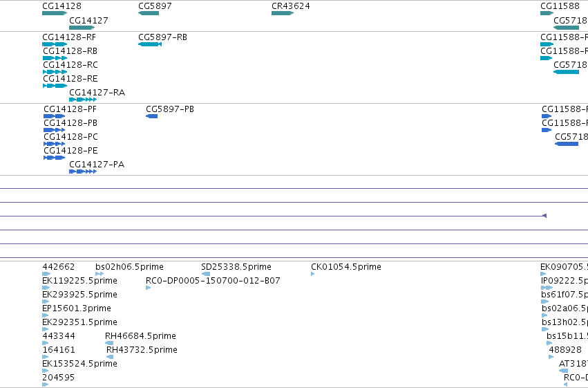
Task: Open protein CG14128-PC
Action: 70,137
